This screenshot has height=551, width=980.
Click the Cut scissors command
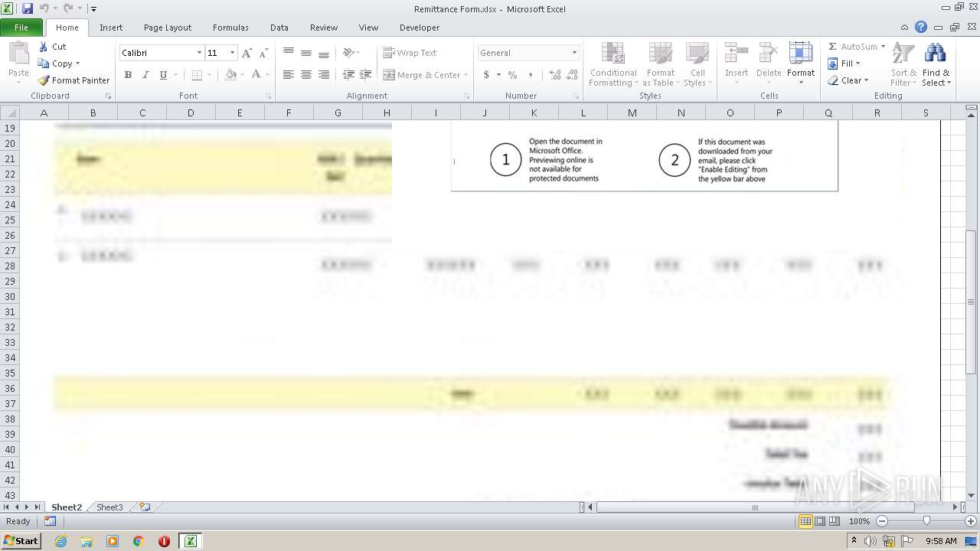point(52,47)
